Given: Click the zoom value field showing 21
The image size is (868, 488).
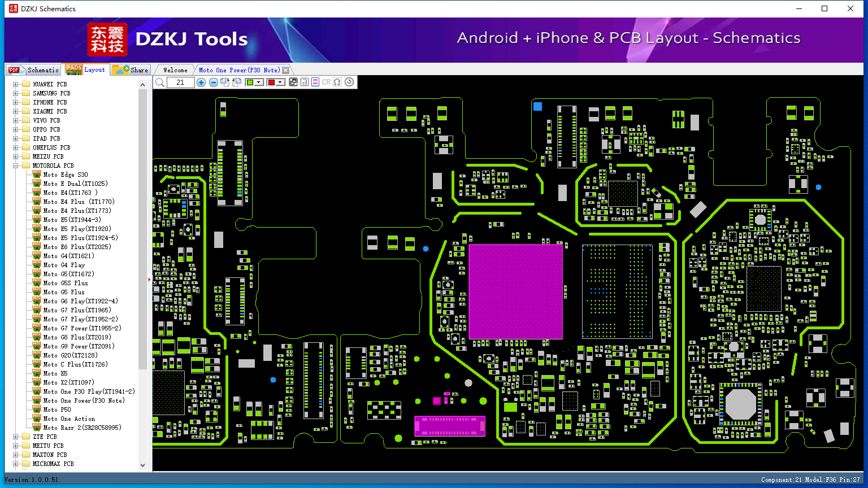Looking at the screenshot, I should pyautogui.click(x=180, y=82).
